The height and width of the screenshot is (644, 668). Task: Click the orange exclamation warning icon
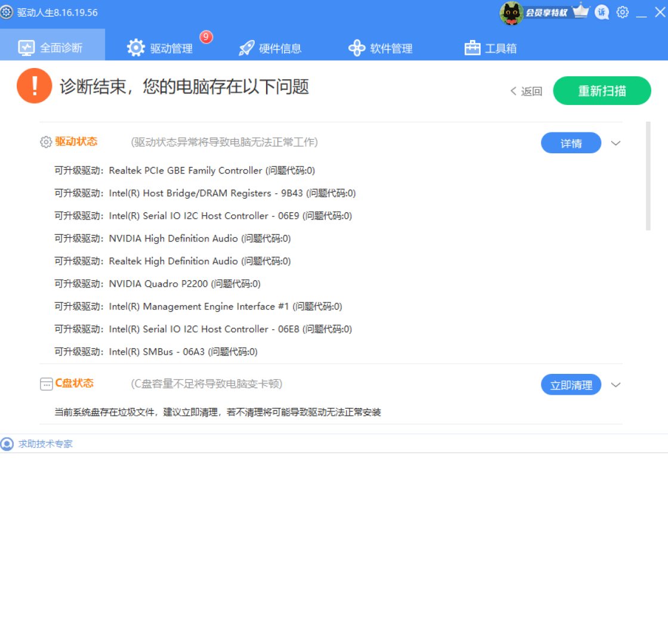[x=35, y=86]
